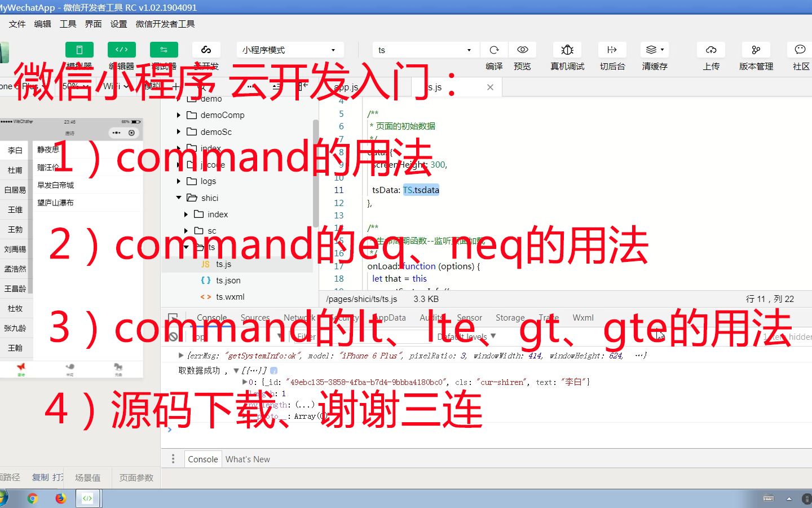Expand the demoComp folder

point(179,115)
